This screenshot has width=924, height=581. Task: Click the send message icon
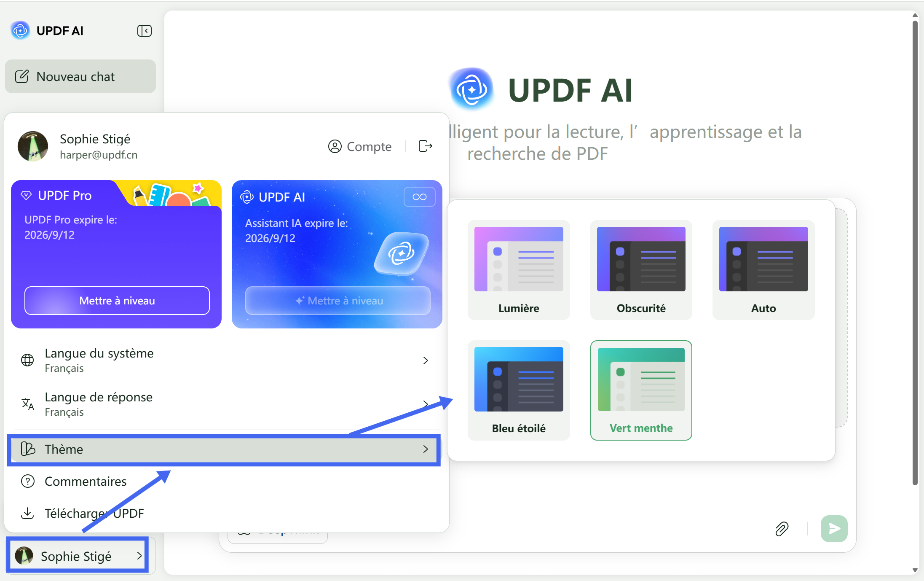(x=834, y=529)
